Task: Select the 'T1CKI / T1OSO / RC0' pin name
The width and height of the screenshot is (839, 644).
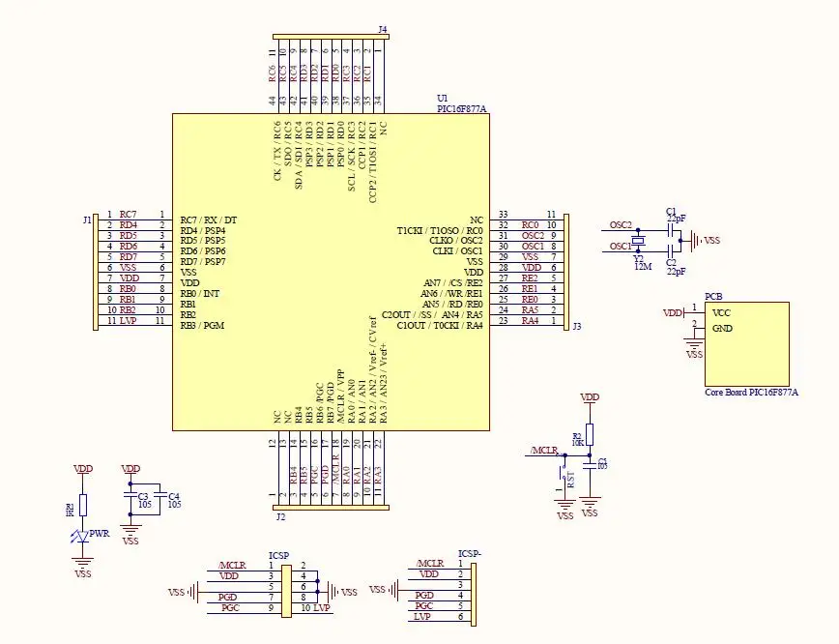Action: coord(440,231)
